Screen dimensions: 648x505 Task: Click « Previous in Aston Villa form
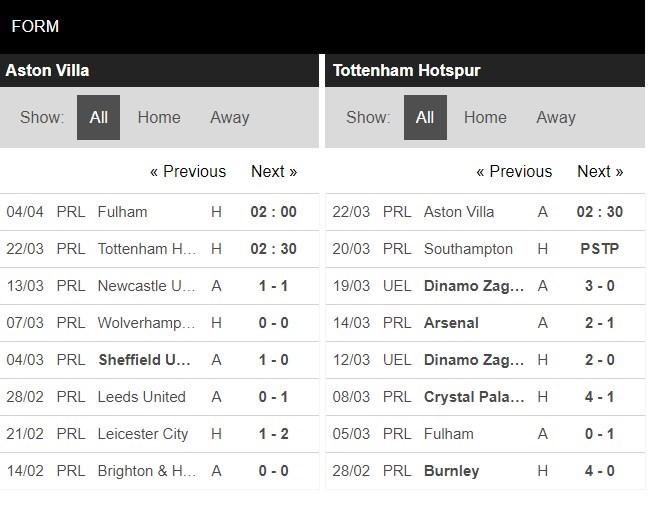click(x=188, y=171)
